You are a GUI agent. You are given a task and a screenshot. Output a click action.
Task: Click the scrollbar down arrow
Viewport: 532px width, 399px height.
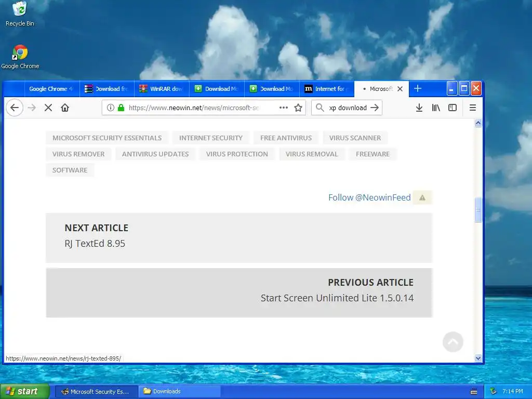[x=478, y=358]
